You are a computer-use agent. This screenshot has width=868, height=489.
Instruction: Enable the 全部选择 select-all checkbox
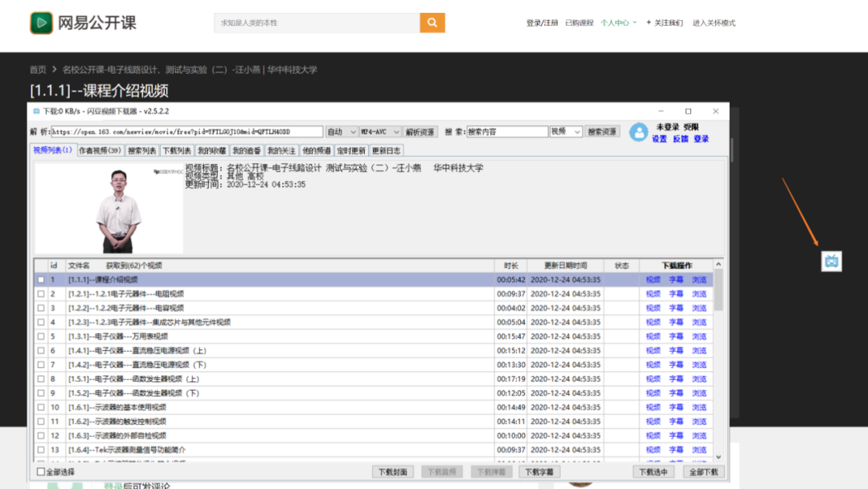41,472
